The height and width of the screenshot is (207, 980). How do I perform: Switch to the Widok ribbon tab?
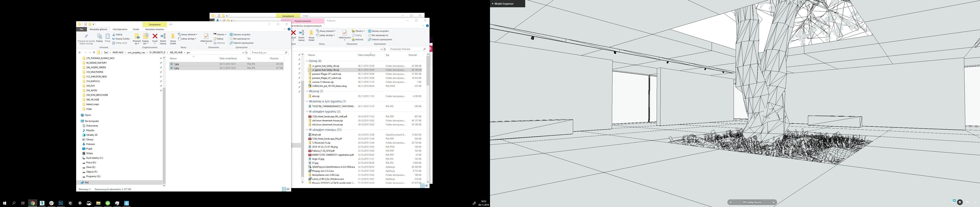point(136,29)
